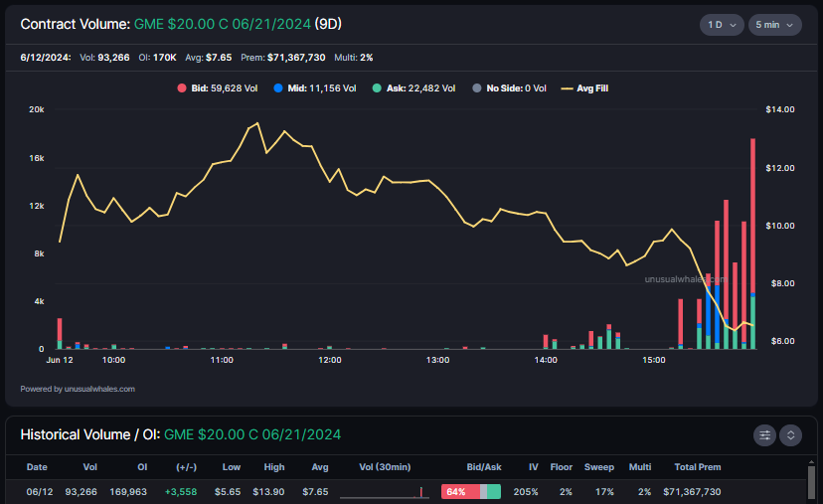Click the OI: 170K stat
This screenshot has height=504, width=823.
point(157,58)
